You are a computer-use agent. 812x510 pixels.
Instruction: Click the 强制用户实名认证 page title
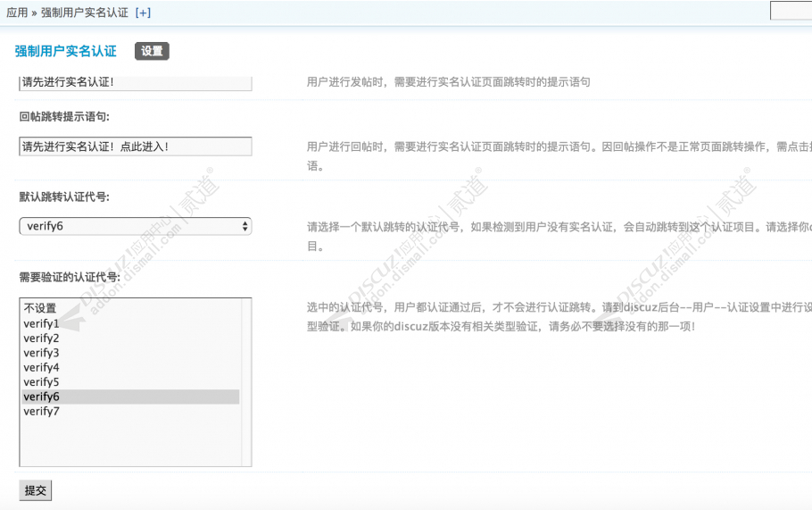[x=66, y=51]
